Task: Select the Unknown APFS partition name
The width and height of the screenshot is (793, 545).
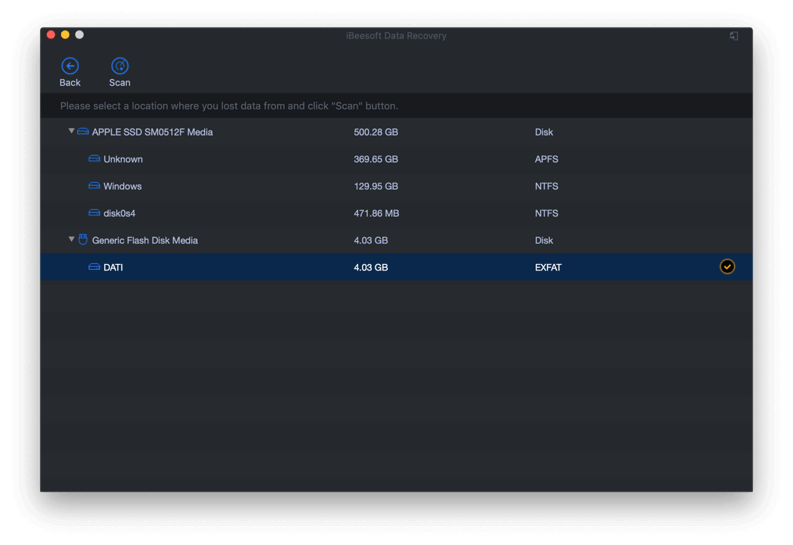Action: click(x=123, y=159)
